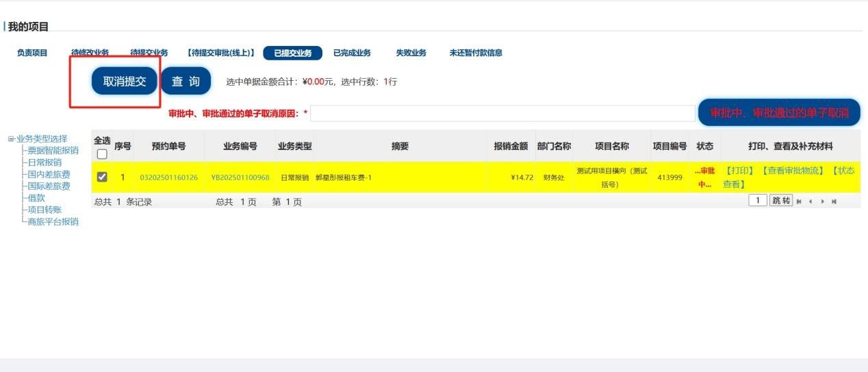This screenshot has height=372, width=868.
Task: Click the previous page arrow icon
Action: tap(810, 201)
